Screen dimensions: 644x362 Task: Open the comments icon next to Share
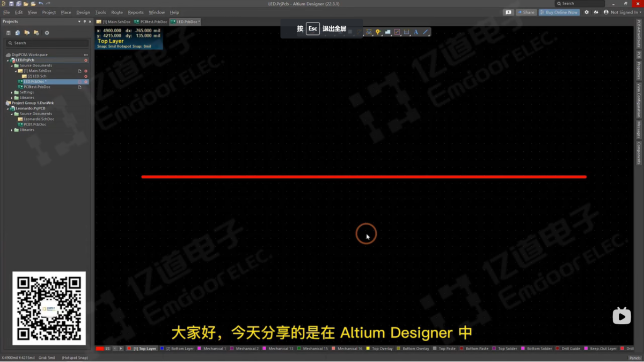[x=508, y=12]
